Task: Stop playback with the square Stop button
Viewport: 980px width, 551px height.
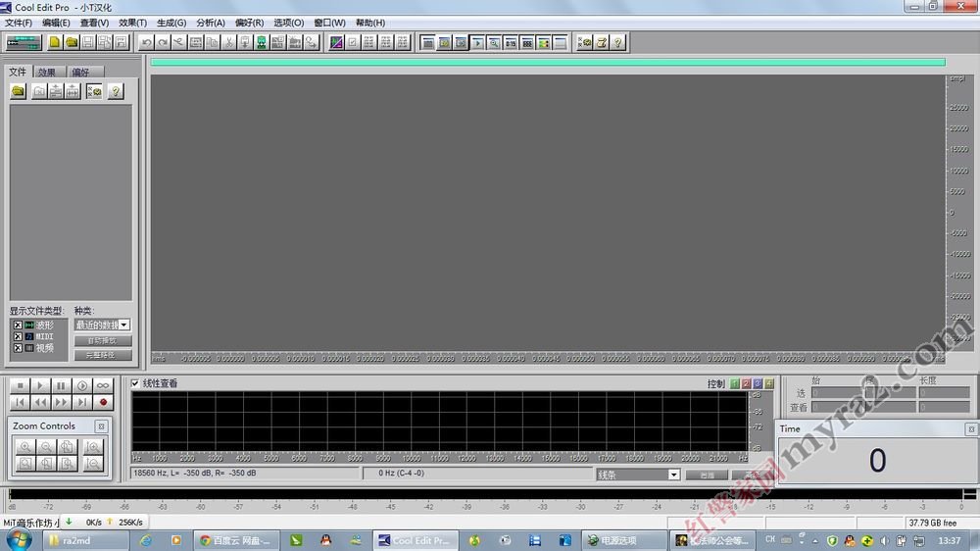Action: click(20, 386)
